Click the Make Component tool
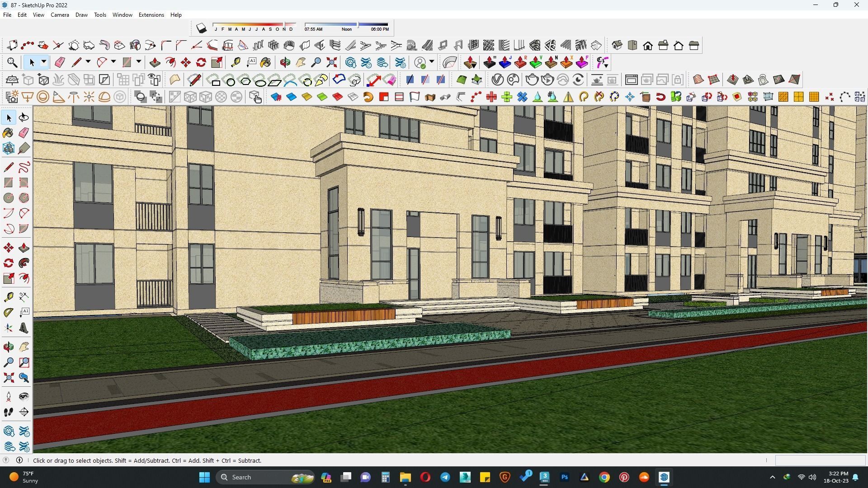This screenshot has height=488, width=868. (x=9, y=148)
